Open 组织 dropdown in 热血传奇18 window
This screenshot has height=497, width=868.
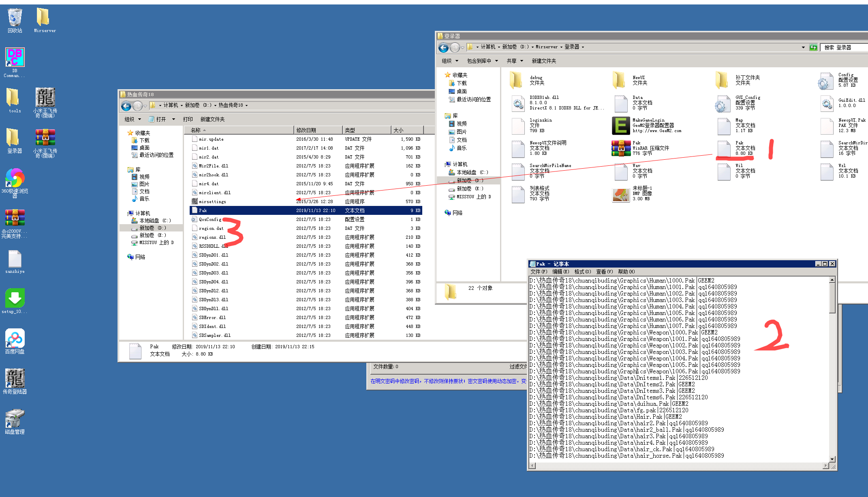coord(133,119)
